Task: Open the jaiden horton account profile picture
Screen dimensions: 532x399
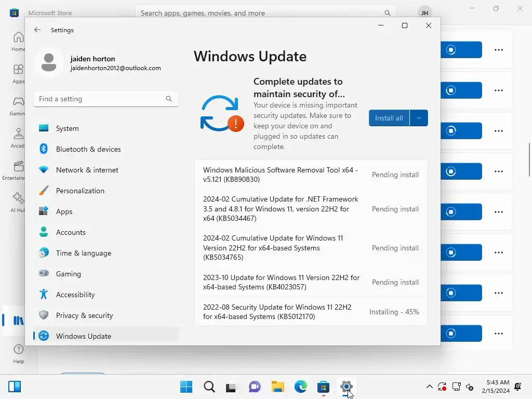Action: (49, 63)
